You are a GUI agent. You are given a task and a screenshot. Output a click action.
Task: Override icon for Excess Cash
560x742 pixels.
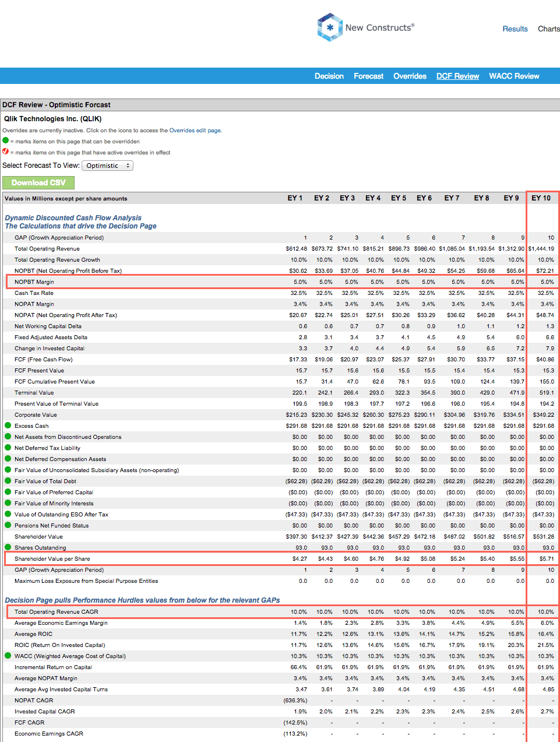coord(8,425)
